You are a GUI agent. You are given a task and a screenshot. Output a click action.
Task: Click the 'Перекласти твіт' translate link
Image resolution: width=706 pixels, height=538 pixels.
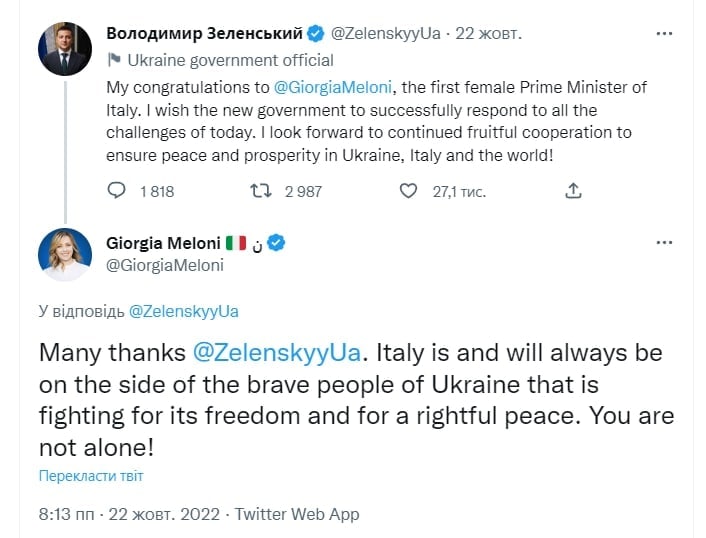pos(91,476)
